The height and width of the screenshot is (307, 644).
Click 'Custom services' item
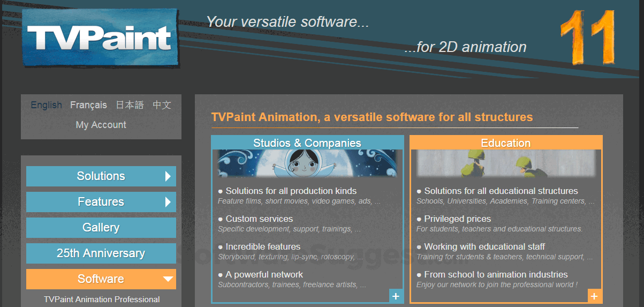259,219
